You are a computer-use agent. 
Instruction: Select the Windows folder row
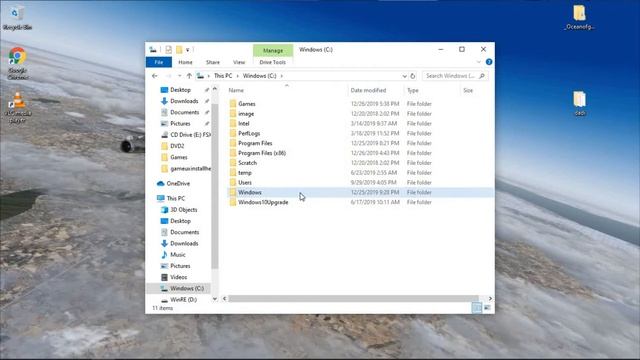pos(360,192)
